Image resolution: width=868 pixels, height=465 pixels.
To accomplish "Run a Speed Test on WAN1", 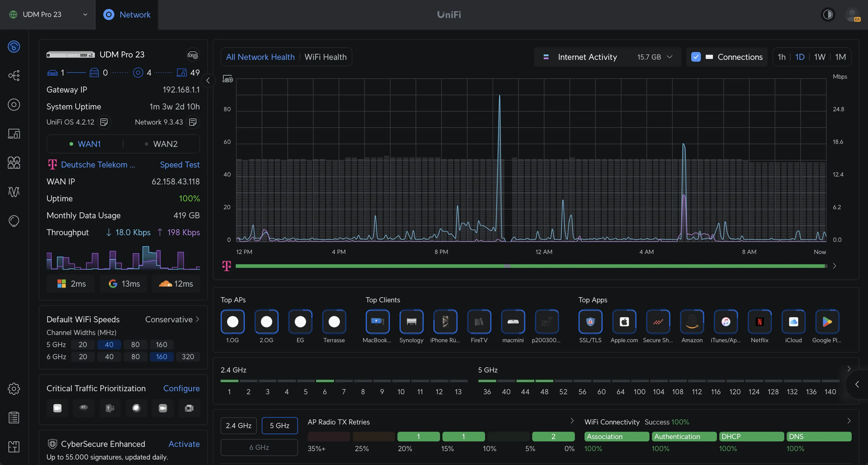I will pyautogui.click(x=180, y=164).
